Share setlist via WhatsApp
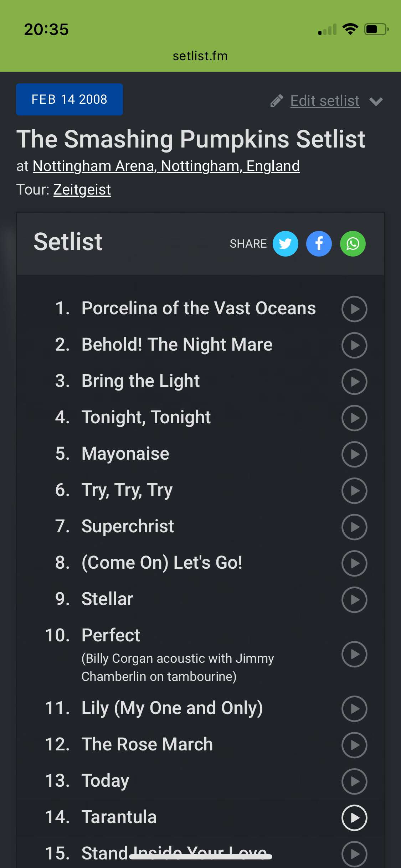Screen dimensions: 401x868 353,244
